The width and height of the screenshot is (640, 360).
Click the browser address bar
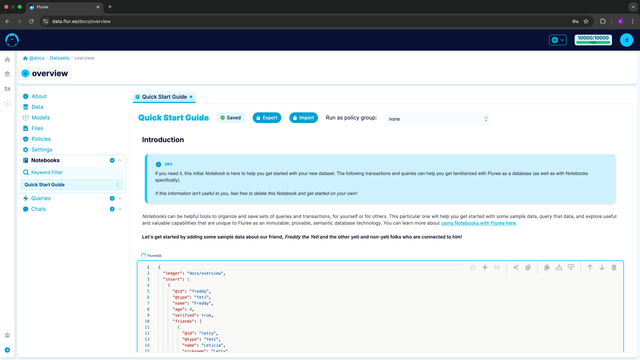(x=306, y=21)
